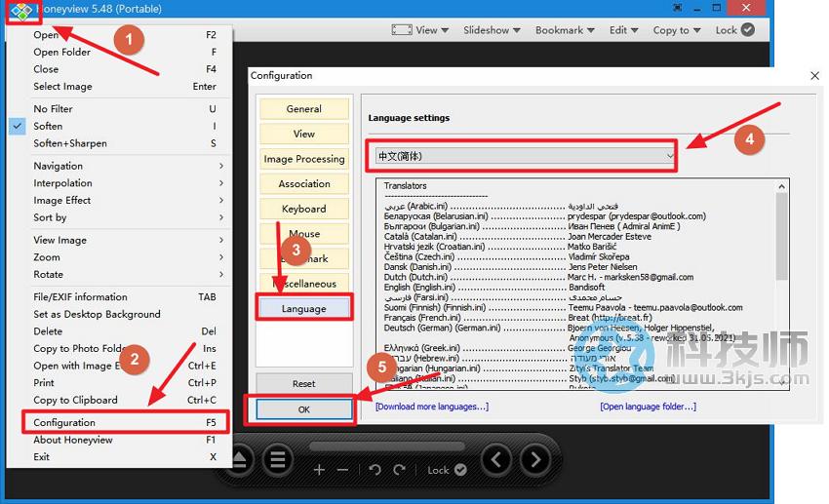Click the Dutch (Dutch.ini) translator row
829x504 pixels.
pyautogui.click(x=538, y=277)
